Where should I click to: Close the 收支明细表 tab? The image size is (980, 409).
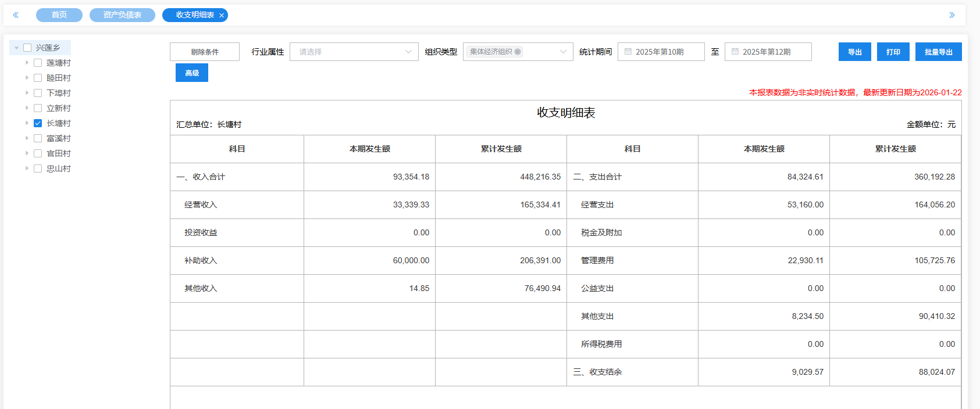pos(222,16)
